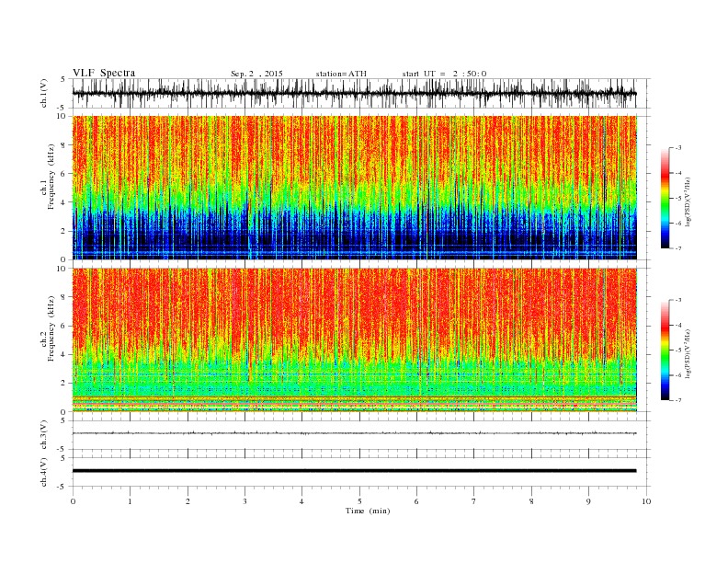Image resolution: width=728 pixels, height=563 pixels.
Task: Click the "VLF Spectra" plot title
Action: [x=104, y=73]
